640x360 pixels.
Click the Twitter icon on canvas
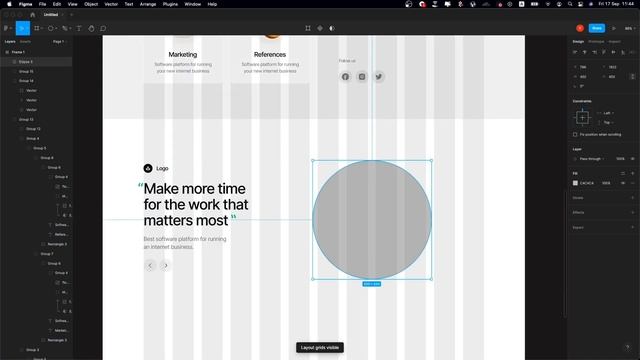coord(379,77)
